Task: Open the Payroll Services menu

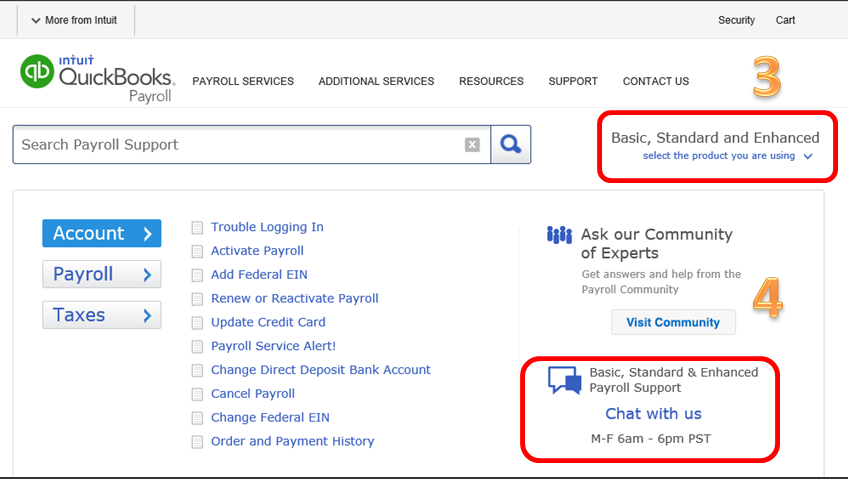Action: (243, 81)
